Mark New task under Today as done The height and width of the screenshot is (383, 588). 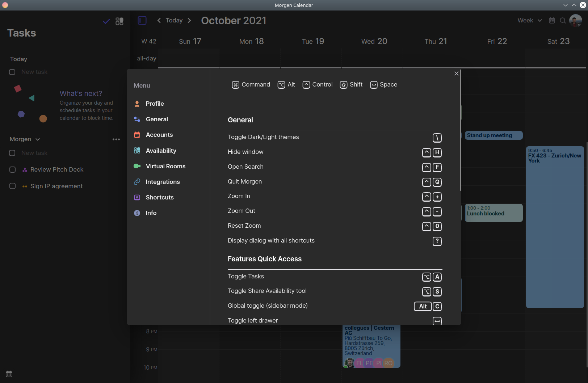[12, 72]
